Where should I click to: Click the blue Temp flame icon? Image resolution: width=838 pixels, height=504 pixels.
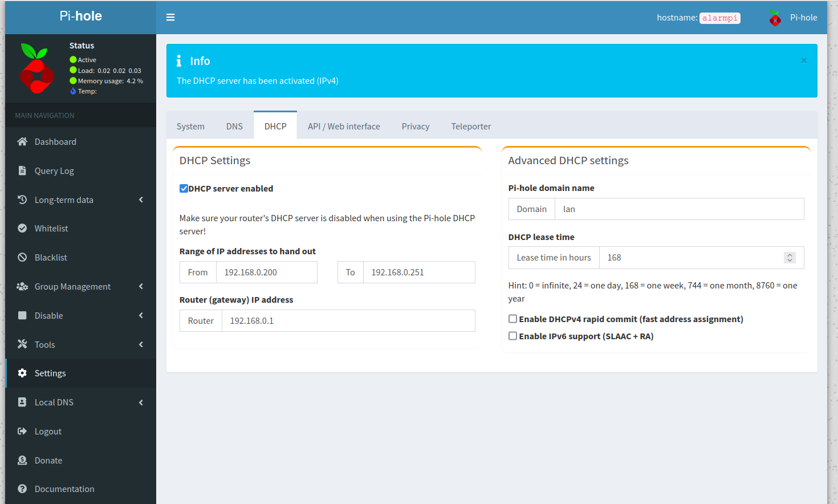[73, 91]
